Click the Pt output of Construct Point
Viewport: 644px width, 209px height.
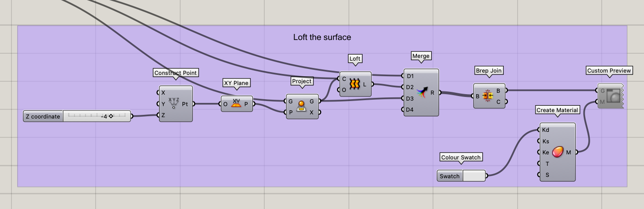point(185,104)
